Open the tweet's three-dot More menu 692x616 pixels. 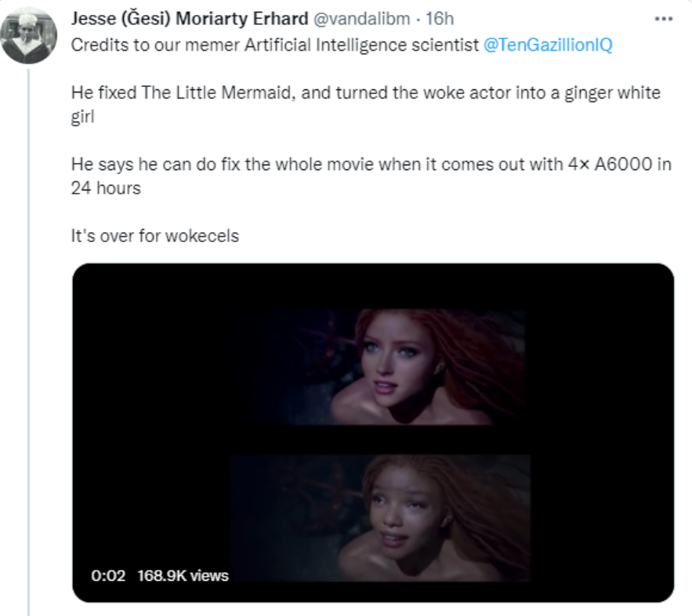663,19
